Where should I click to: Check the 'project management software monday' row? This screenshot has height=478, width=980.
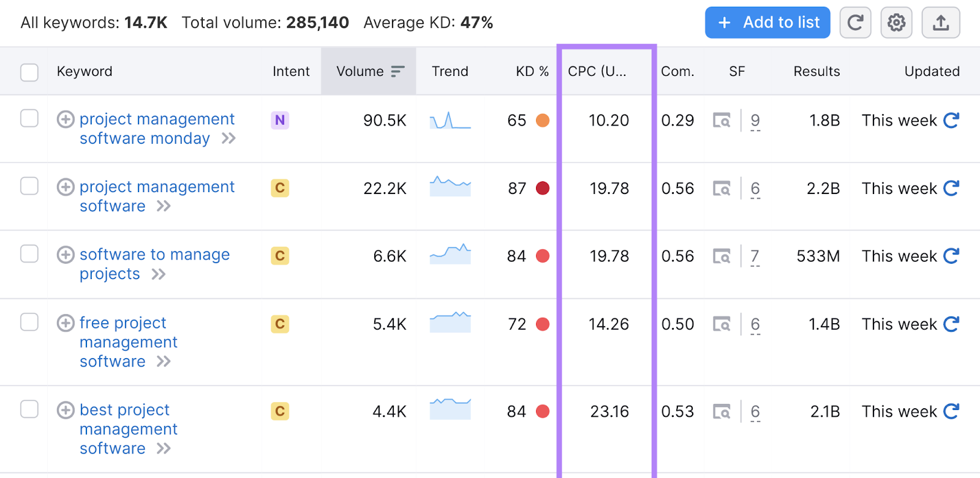pos(29,118)
